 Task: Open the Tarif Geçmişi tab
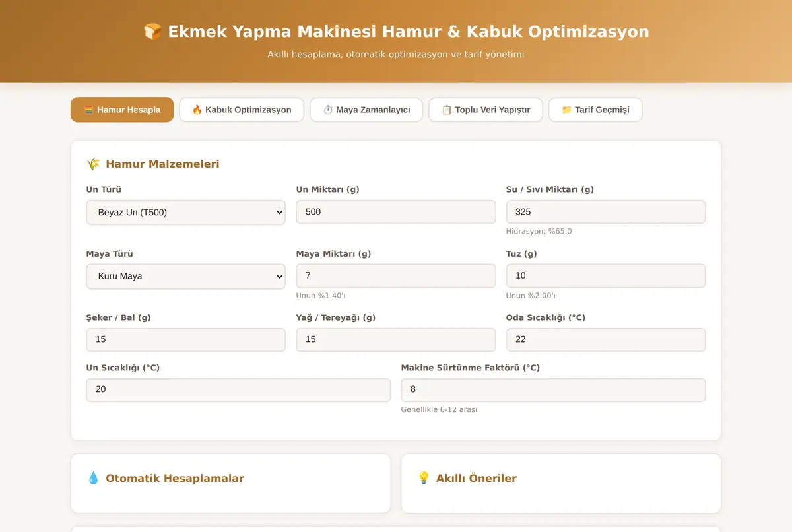(x=595, y=110)
